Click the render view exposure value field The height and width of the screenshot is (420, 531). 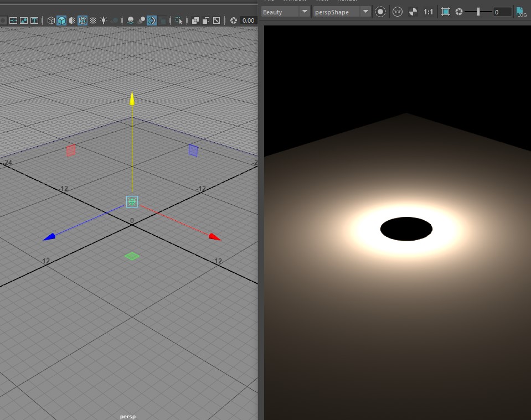502,12
